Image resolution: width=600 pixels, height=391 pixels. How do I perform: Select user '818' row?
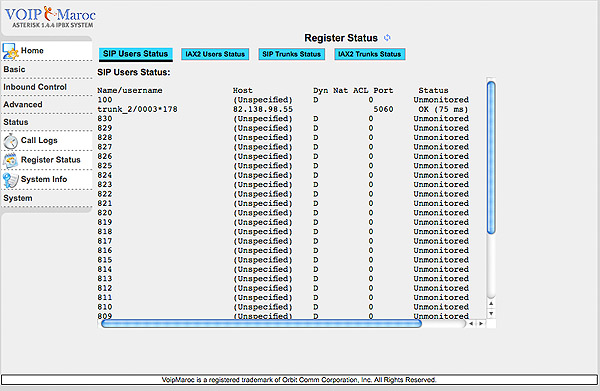coord(283,231)
